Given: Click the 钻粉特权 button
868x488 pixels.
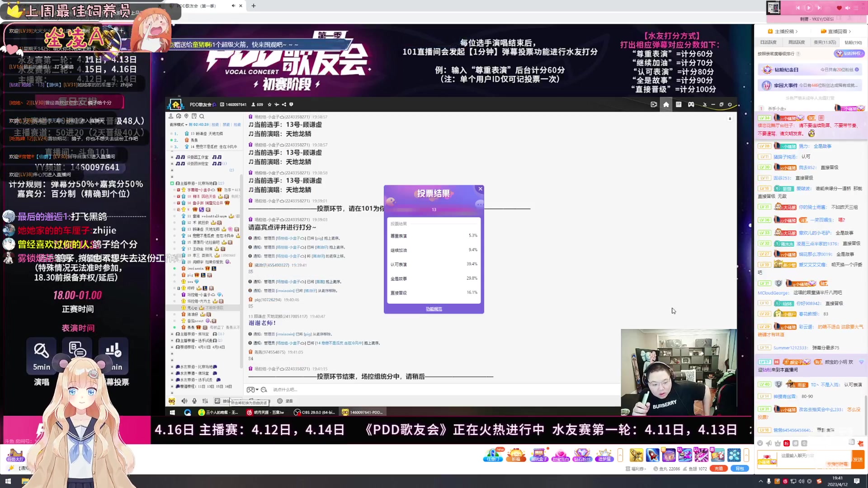Looking at the screenshot, I should pyautogui.click(x=849, y=53).
